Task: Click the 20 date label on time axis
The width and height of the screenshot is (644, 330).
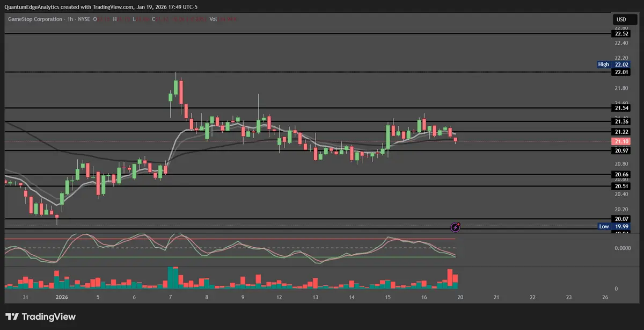Action: tap(460, 297)
